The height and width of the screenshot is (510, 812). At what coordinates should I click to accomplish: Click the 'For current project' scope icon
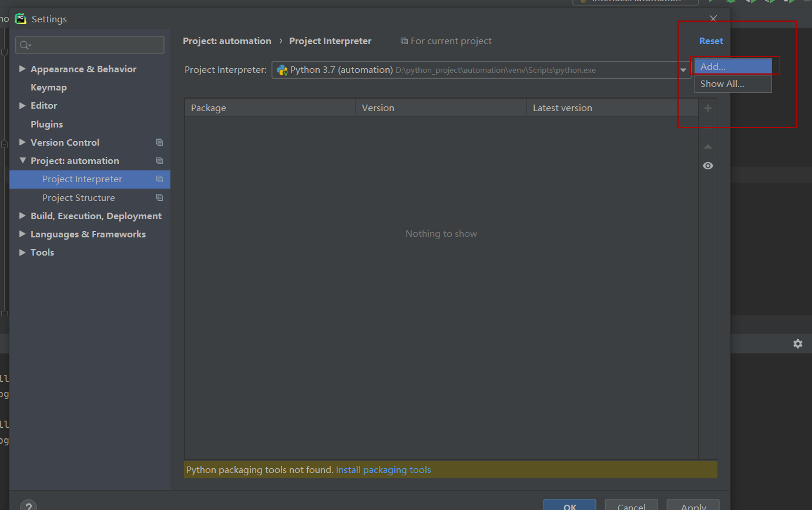click(x=404, y=41)
